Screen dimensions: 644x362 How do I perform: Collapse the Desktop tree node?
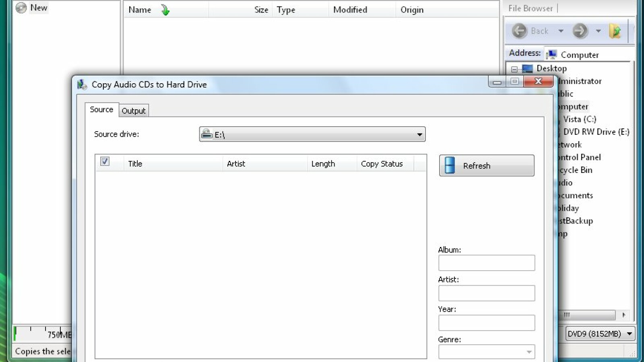[x=514, y=69]
